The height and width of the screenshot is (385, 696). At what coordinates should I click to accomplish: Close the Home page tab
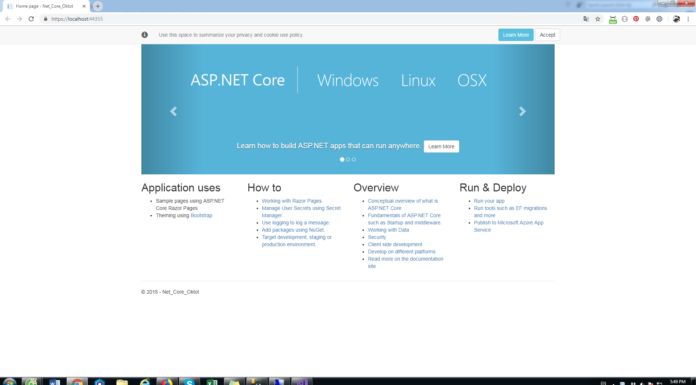[x=84, y=6]
